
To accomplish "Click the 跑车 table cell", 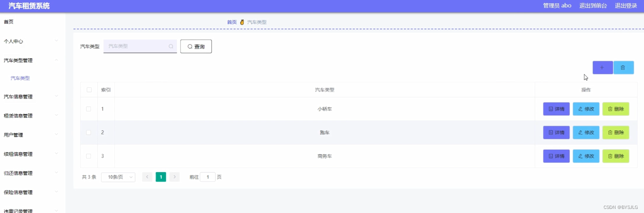I will (325, 132).
